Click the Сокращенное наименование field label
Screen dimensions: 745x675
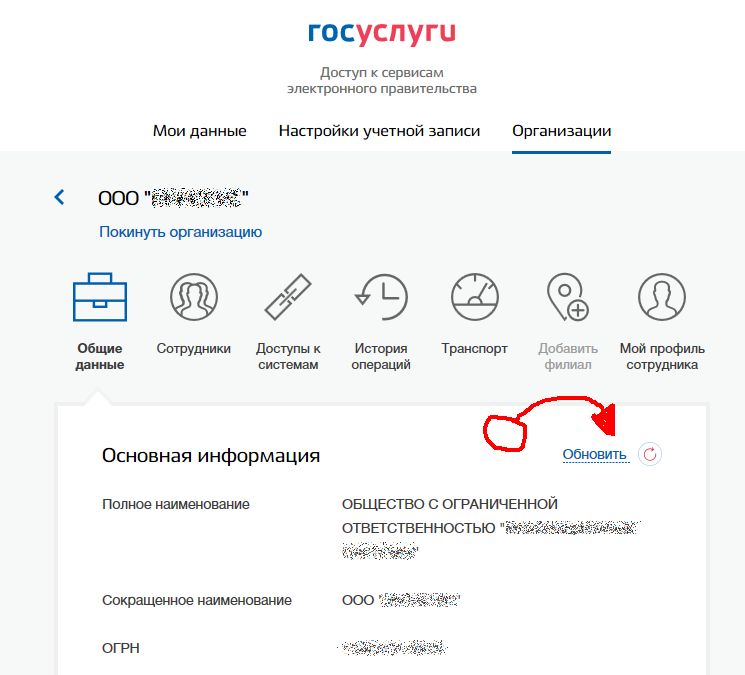197,600
